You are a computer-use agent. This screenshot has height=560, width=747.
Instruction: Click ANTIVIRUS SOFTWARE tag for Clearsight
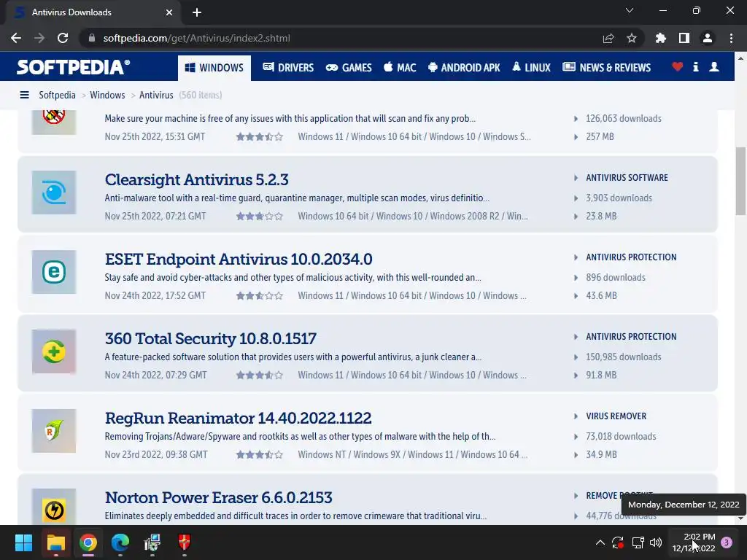(x=627, y=178)
